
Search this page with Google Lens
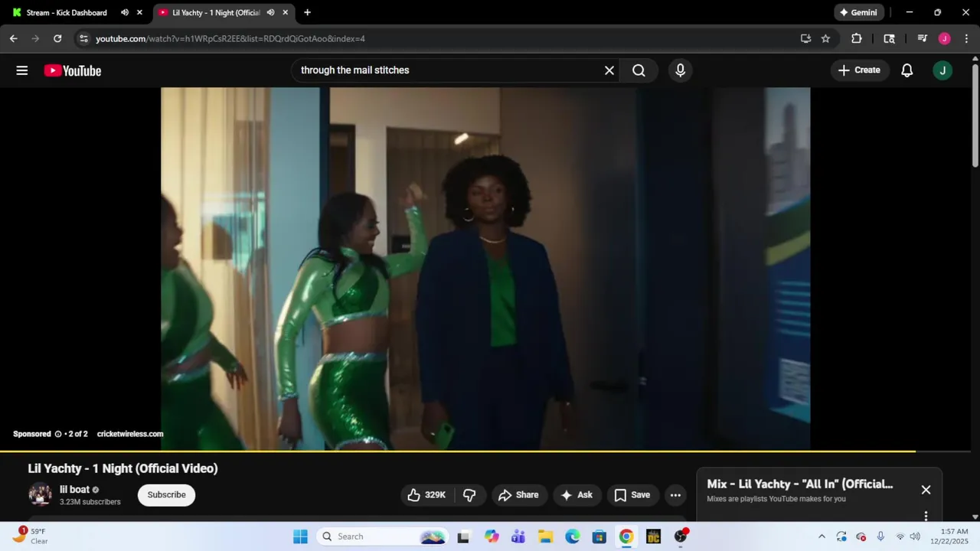(889, 38)
